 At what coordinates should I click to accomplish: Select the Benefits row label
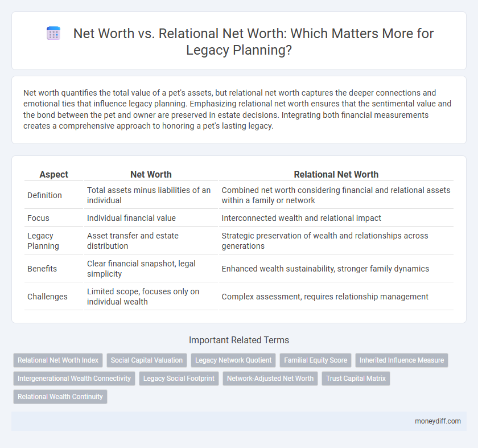click(x=42, y=269)
